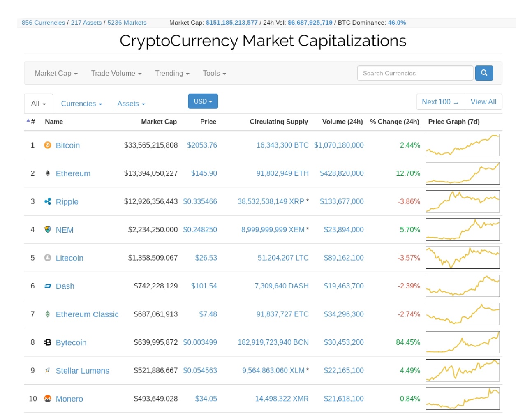Click the Stellar Lumens rocket icon
The height and width of the screenshot is (420, 532).
(x=48, y=370)
